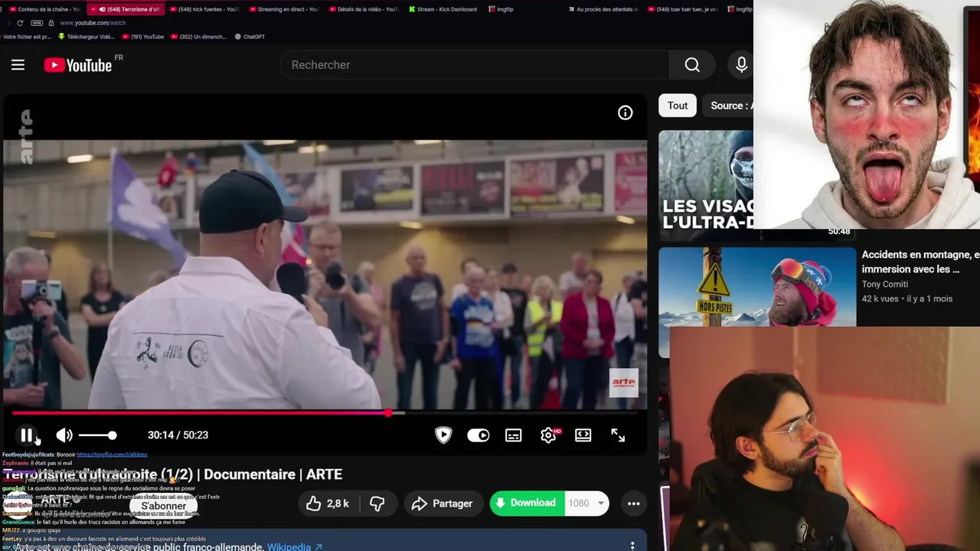980x551 pixels.
Task: Open the Accidents en montagne video thumbnail
Action: [757, 287]
